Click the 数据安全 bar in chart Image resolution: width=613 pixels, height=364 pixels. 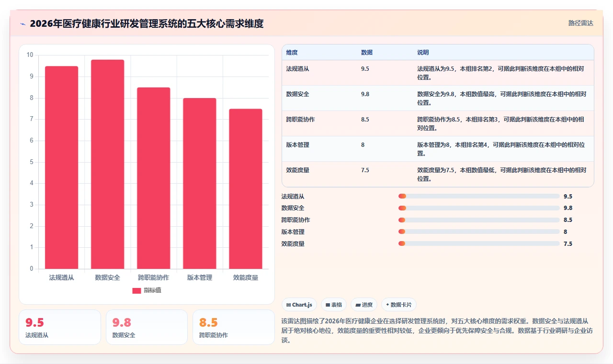pos(107,164)
